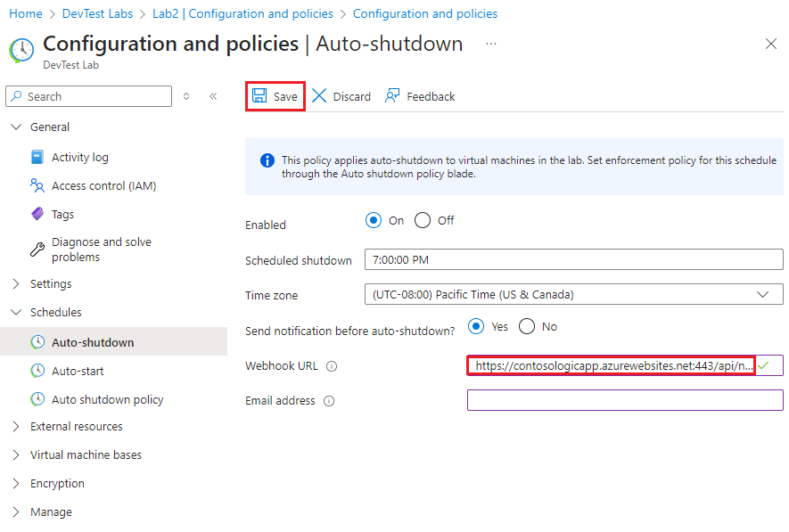Click the info icon on the policy banner
Image resolution: width=789 pixels, height=532 pixels.
pyautogui.click(x=267, y=160)
